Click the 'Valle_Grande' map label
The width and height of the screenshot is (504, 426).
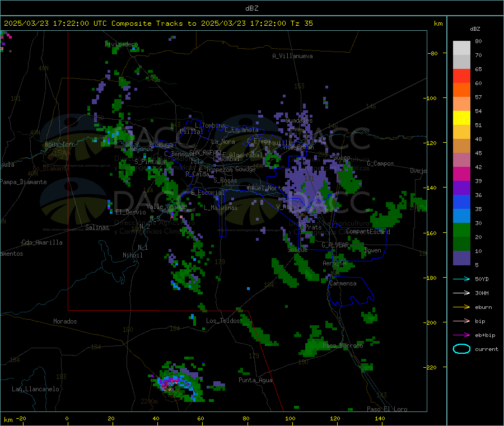tap(166, 206)
